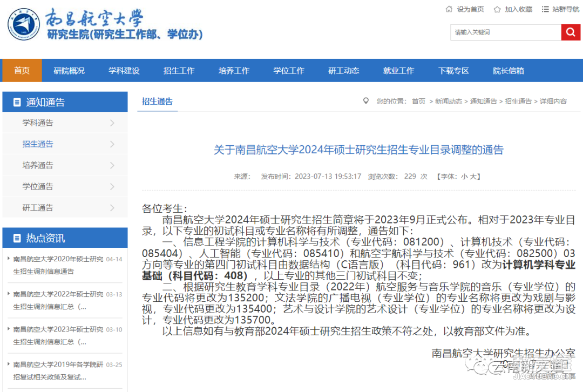Open the 2023年硕士研究生招生调剂信息汇总 news item
583x392 pixels.
[x=58, y=336]
